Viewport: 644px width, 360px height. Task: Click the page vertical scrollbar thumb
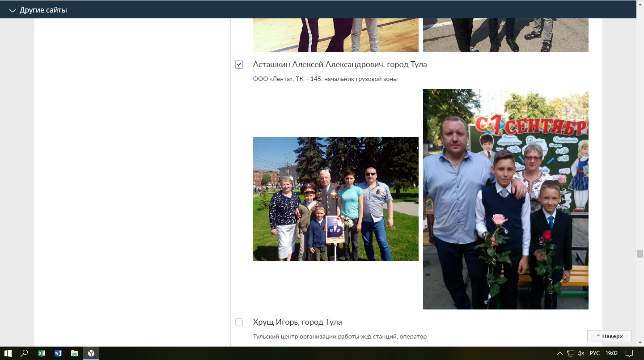coord(640,254)
